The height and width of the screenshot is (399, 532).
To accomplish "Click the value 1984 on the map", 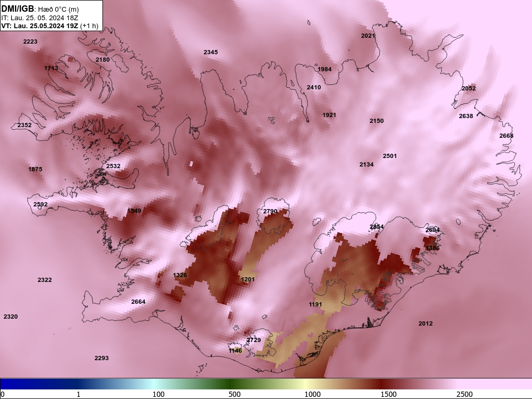I will [325, 69].
